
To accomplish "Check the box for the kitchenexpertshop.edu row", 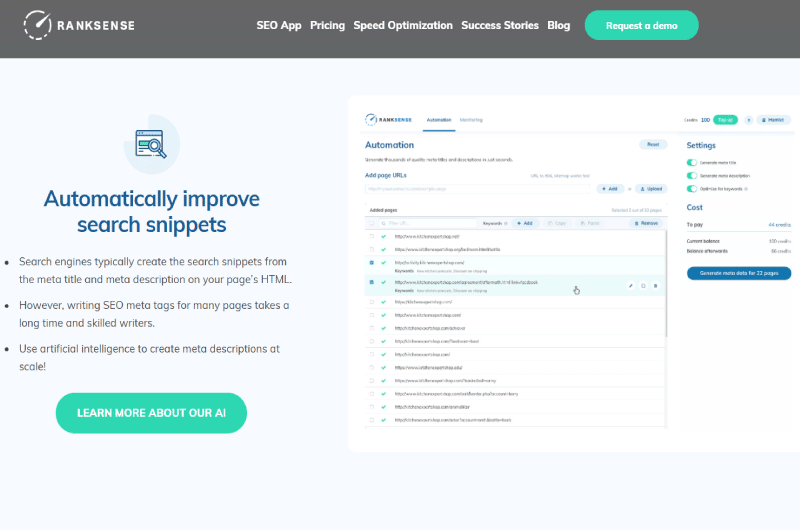I will point(371,368).
